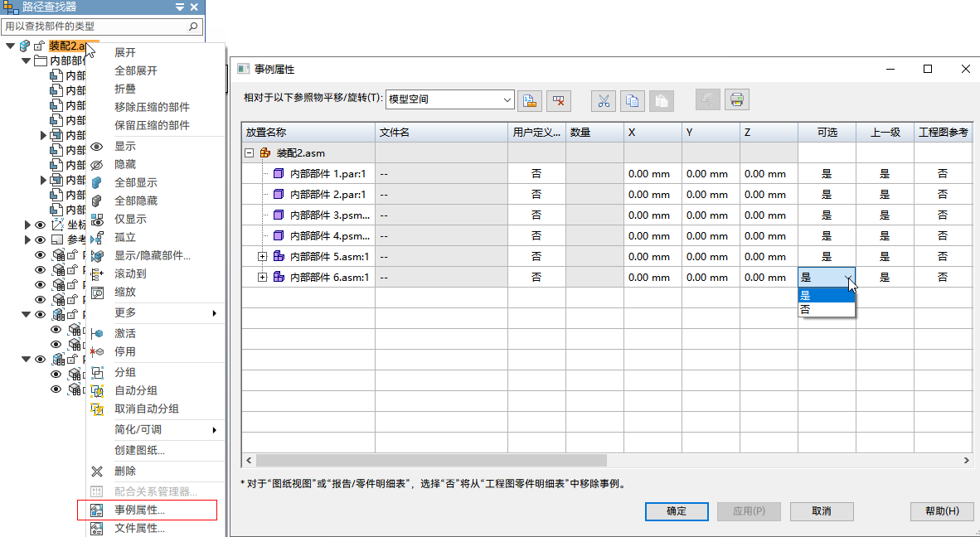Click the toolbar icon right of the 模型空间 dropdown
The width and height of the screenshot is (980, 537).
[530, 100]
